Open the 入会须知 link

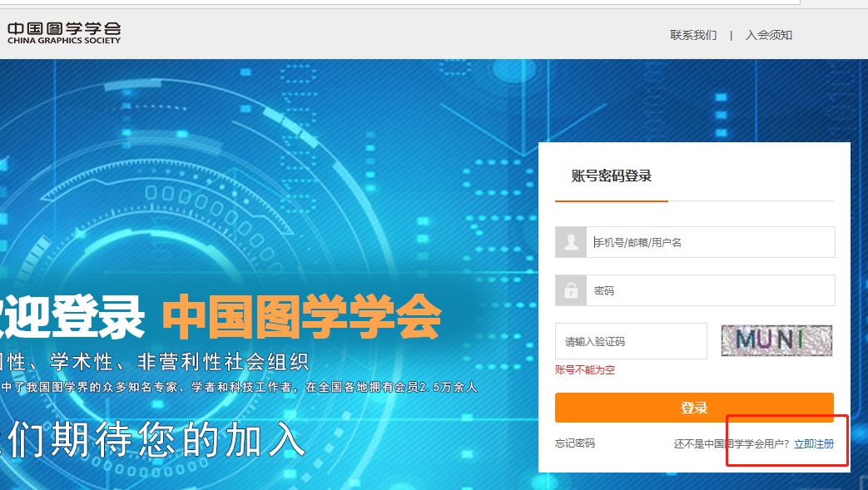(769, 35)
